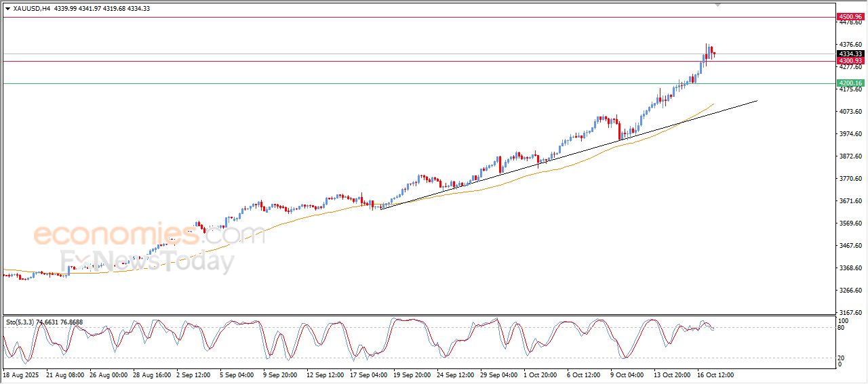Screen dimensions: 868x384
Task: Click the FxNewsToday watermark text
Action: coord(147,261)
